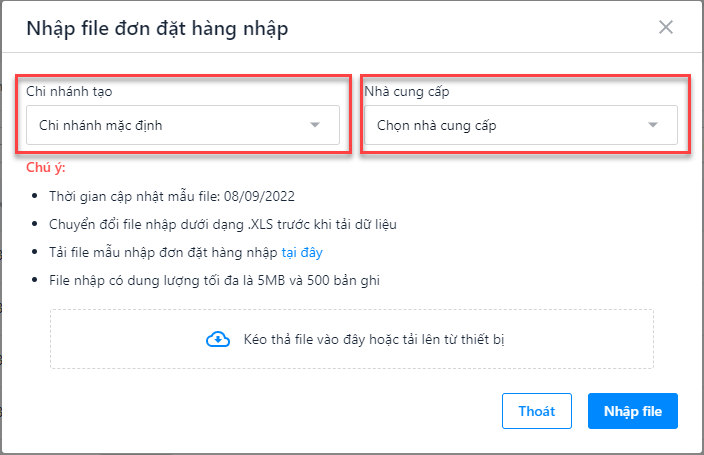
Task: Click the Chuyển đổi file nhập .XLS note
Action: pos(223,224)
